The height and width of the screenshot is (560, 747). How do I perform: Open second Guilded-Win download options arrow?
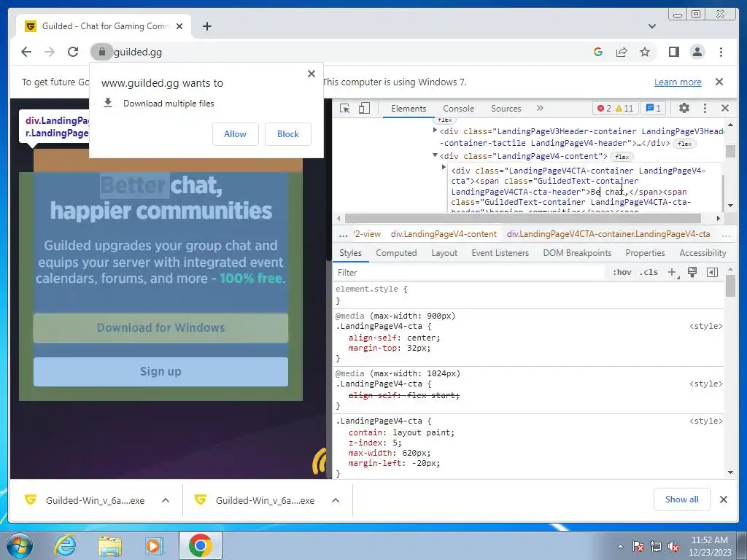click(x=336, y=500)
